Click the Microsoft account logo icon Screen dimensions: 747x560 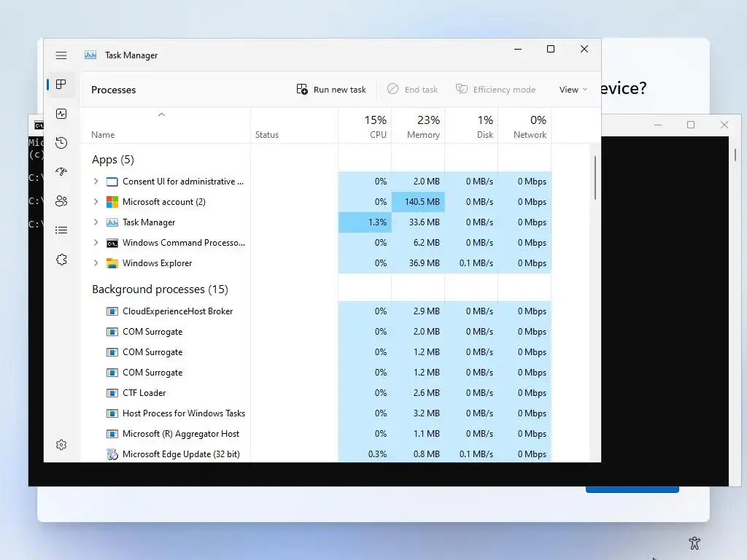click(x=112, y=202)
